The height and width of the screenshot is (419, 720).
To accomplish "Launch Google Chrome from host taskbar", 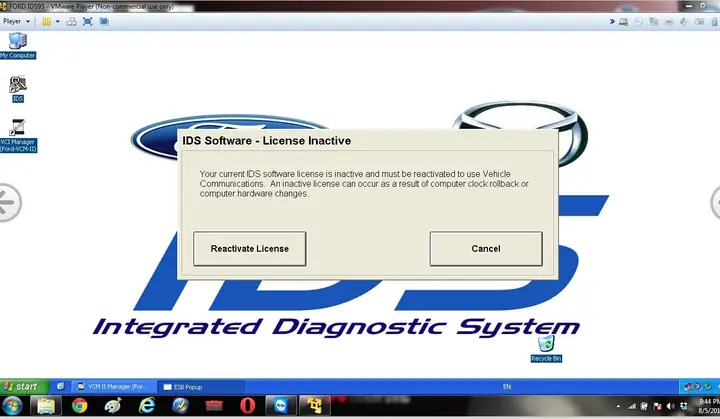I will pyautogui.click(x=79, y=406).
